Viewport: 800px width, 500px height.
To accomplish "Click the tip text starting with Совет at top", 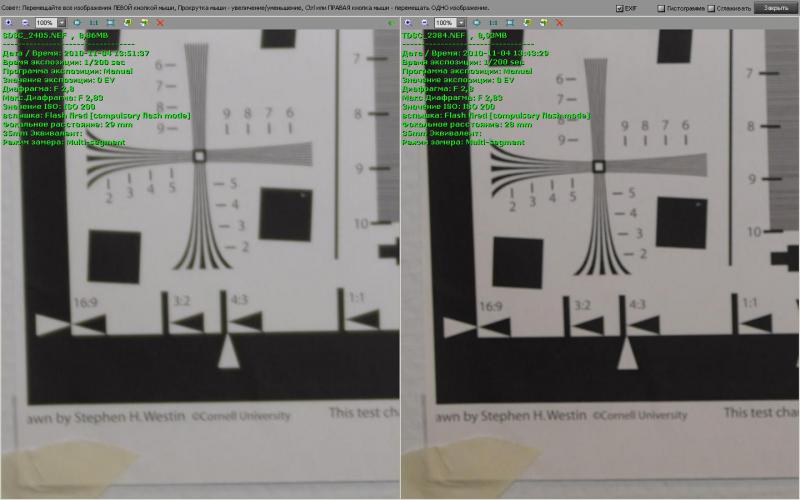I will point(245,8).
